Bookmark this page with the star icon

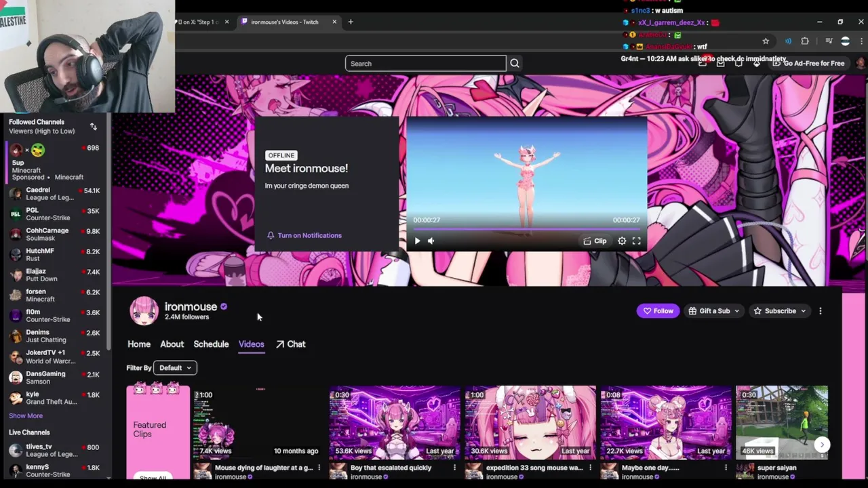pos(766,41)
